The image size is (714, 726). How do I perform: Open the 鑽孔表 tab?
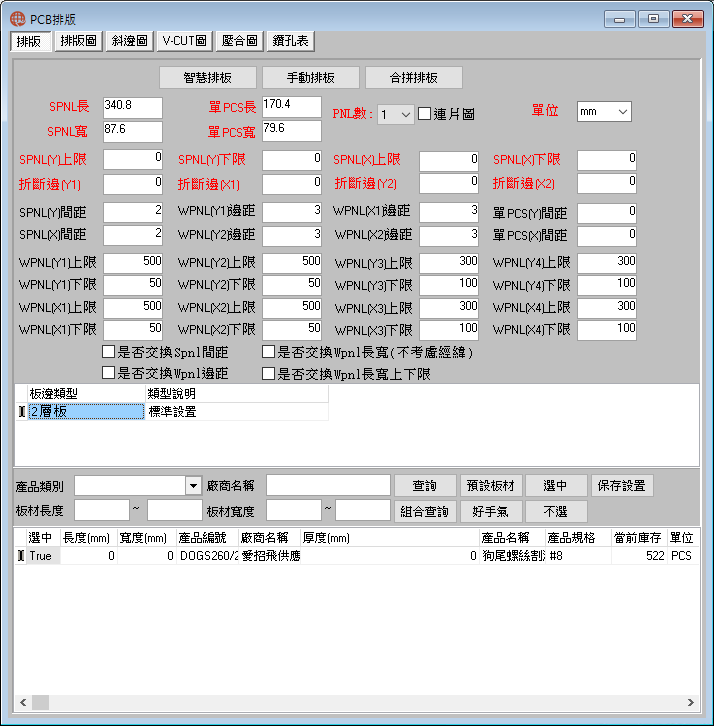[290, 41]
